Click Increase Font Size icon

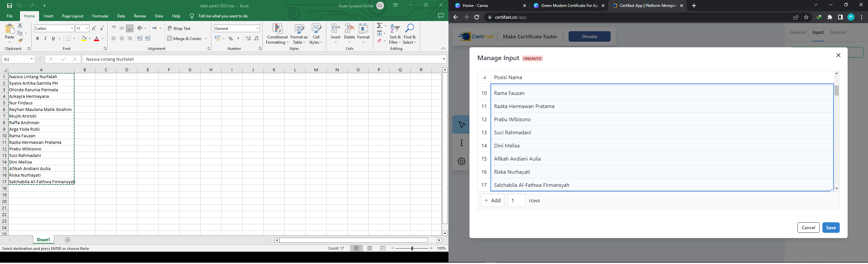94,29
